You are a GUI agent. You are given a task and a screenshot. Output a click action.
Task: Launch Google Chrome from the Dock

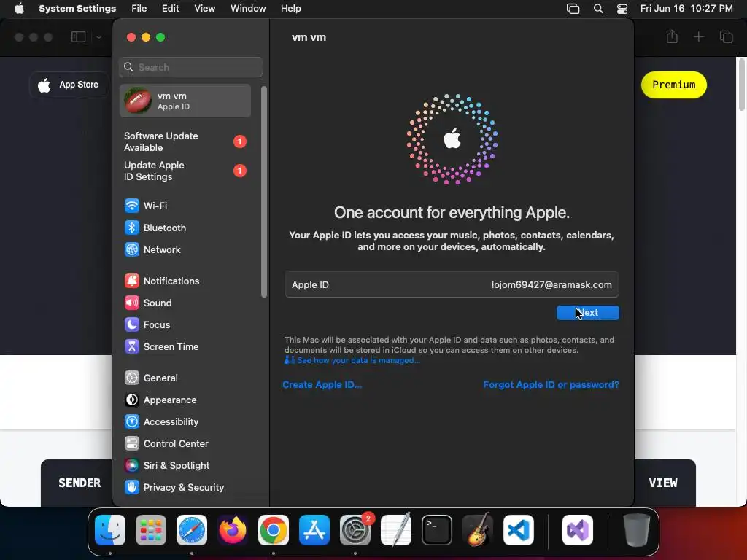click(x=274, y=530)
